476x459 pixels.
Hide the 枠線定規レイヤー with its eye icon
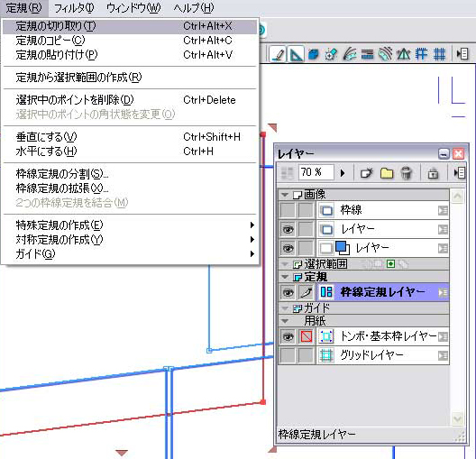pos(288,292)
